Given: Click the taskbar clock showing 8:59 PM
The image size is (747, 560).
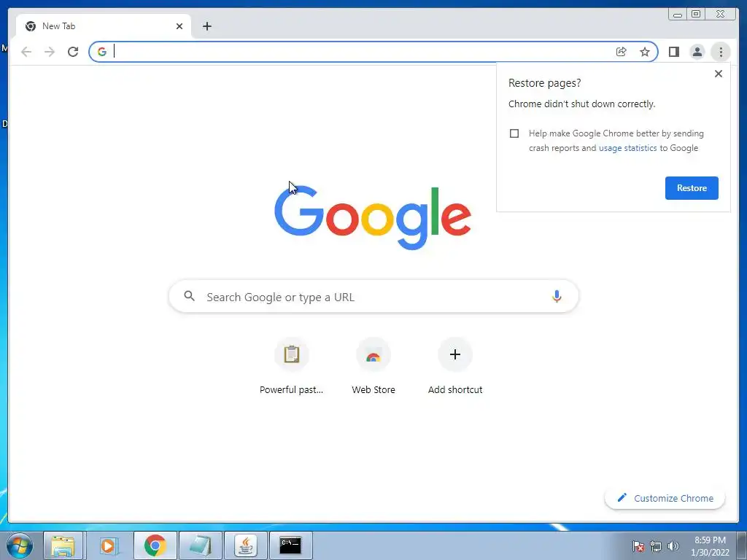Looking at the screenshot, I should [710, 546].
